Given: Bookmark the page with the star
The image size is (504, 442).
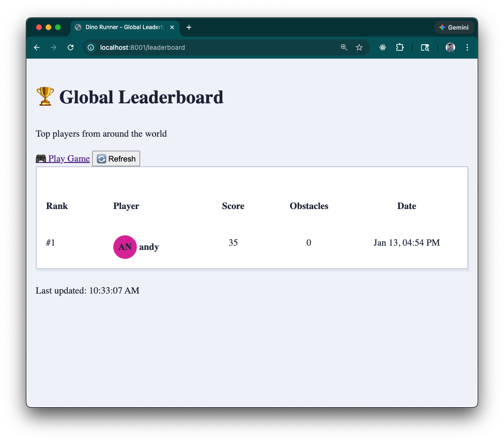Looking at the screenshot, I should click(359, 47).
